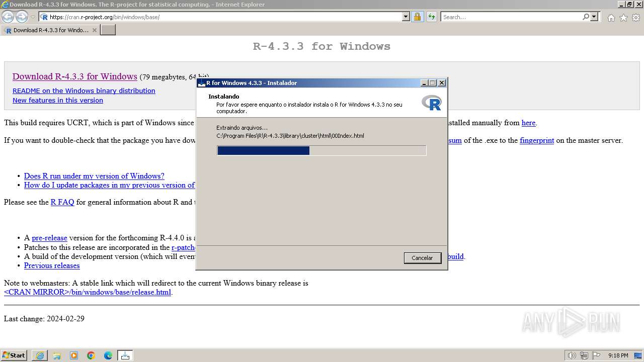Refresh the page with the green arrows icon
This screenshot has height=362, width=644.
(x=431, y=17)
